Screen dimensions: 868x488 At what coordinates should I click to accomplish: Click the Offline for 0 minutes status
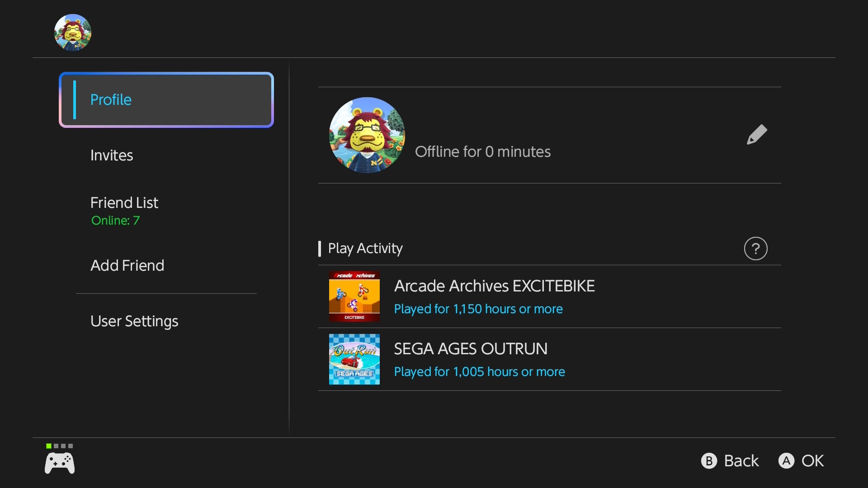click(482, 152)
